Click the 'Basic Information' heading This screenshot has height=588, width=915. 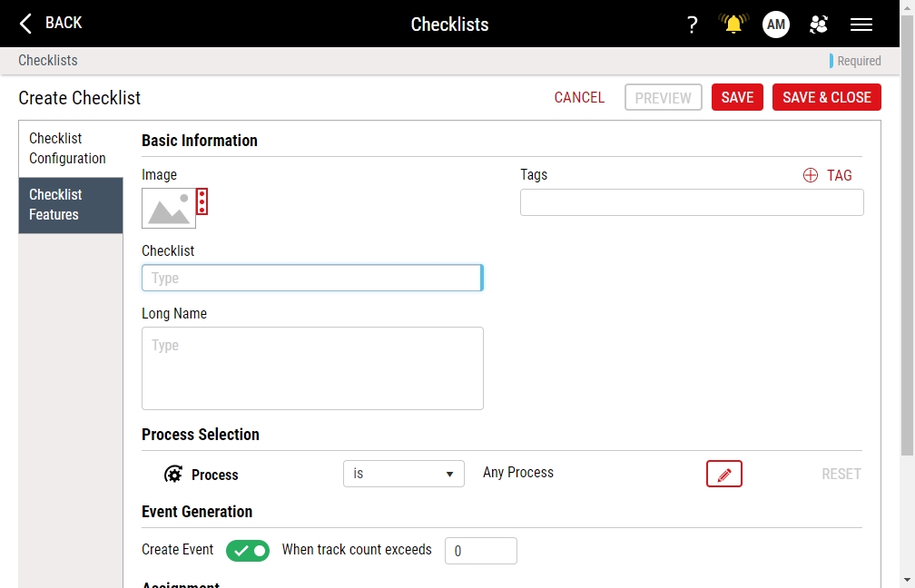coord(200,141)
